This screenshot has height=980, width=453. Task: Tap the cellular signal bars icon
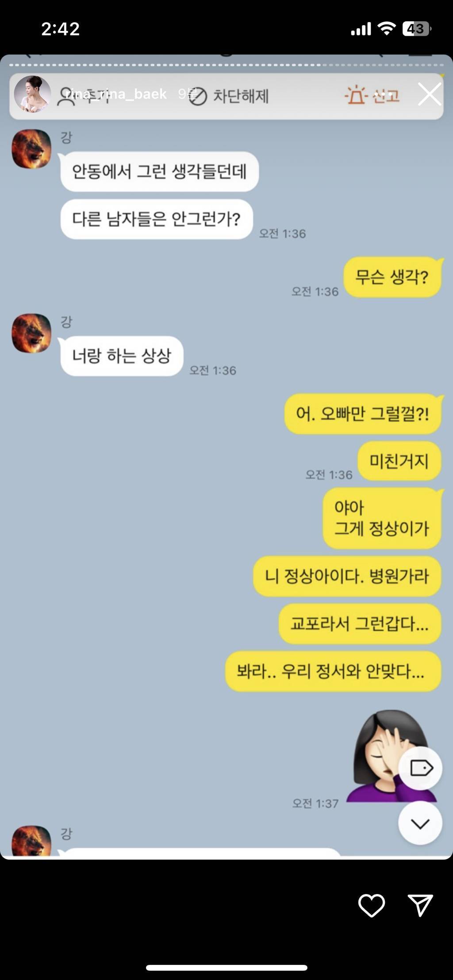tap(361, 29)
